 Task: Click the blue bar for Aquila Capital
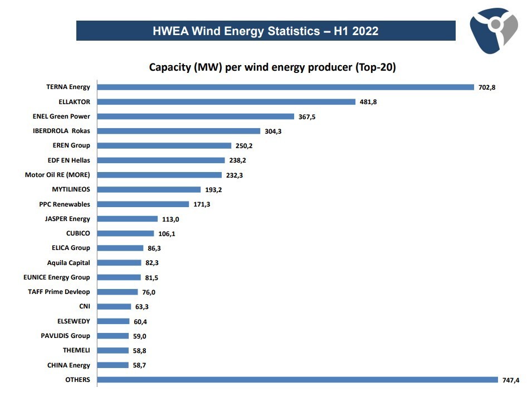[x=119, y=263]
